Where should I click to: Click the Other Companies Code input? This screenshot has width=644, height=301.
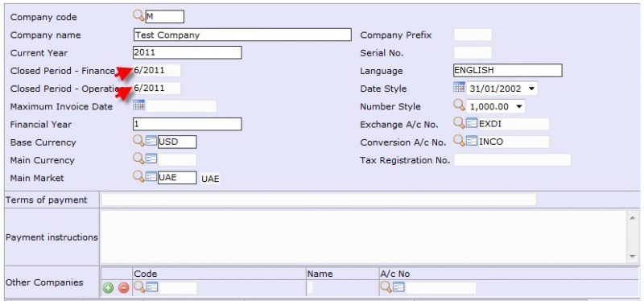pyautogui.click(x=178, y=288)
